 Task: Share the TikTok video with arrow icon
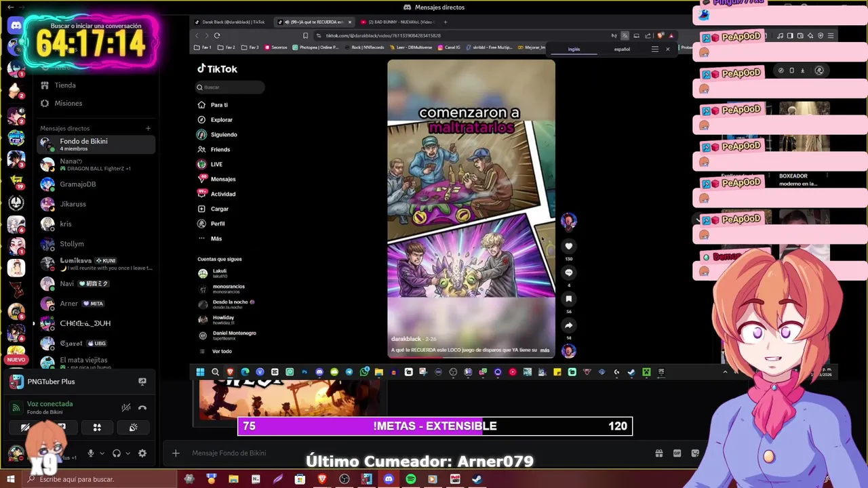pos(569,325)
